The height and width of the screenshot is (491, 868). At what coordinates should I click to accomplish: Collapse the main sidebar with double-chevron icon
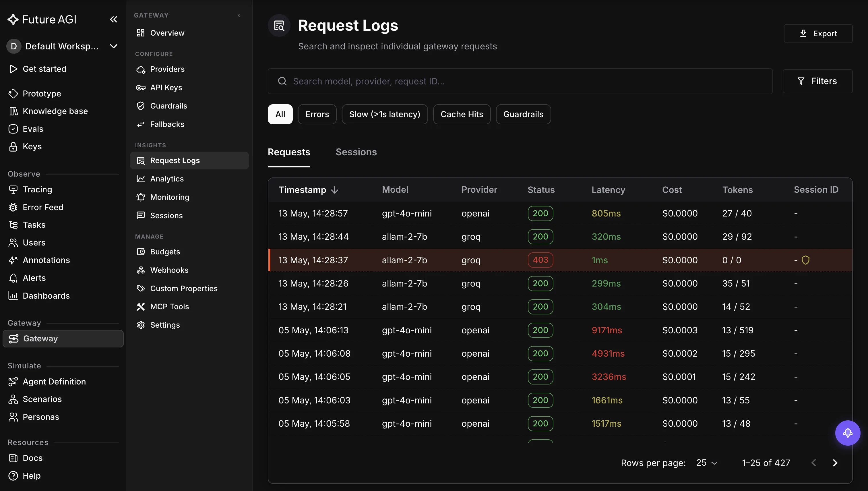114,19
